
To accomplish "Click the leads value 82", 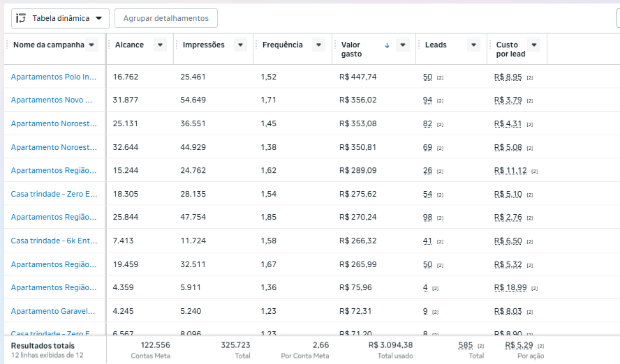I will 427,123.
